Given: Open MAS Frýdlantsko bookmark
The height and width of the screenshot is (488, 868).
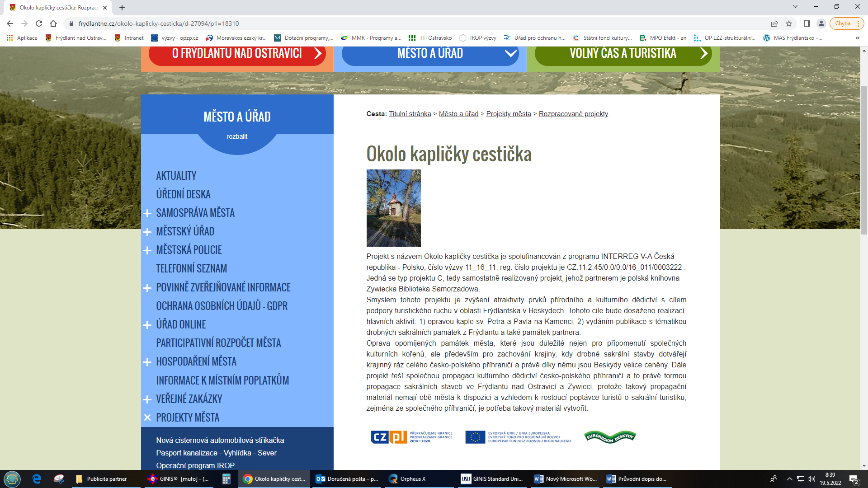Looking at the screenshot, I should coord(793,38).
